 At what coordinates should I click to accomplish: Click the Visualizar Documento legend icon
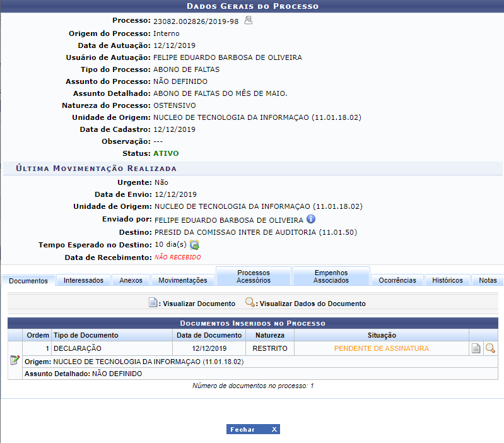(153, 303)
